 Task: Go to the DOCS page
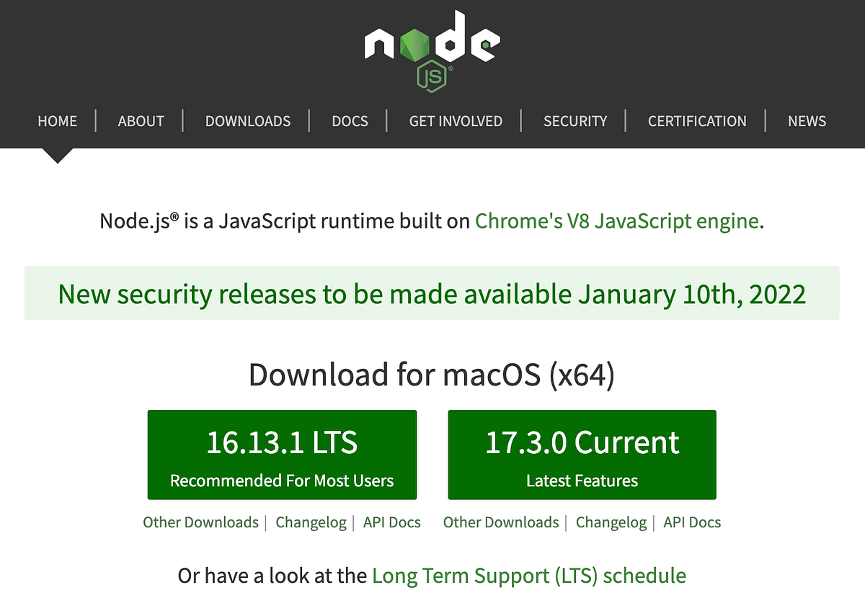350,121
